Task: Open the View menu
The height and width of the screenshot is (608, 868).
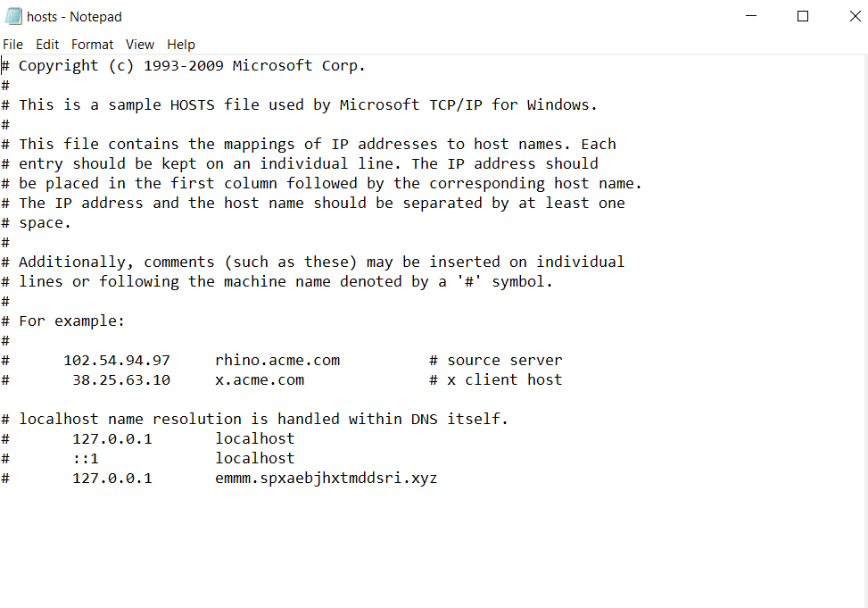Action: (x=140, y=44)
